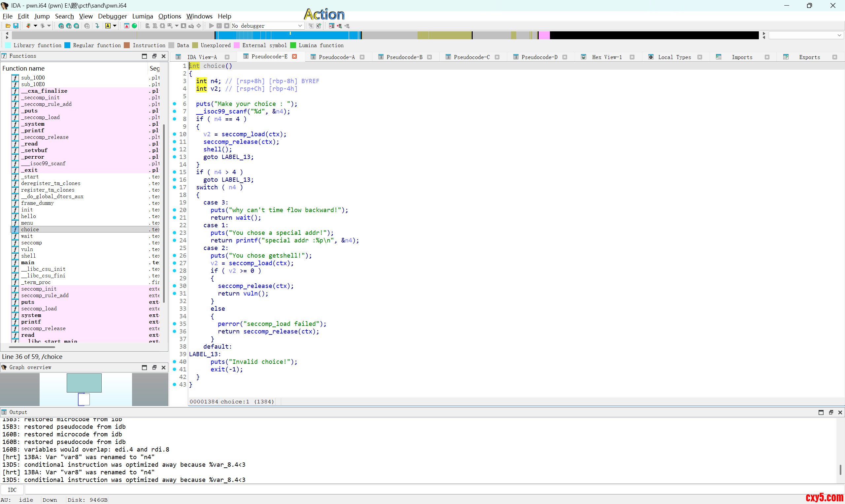Float the Functions panel with undock icon

pyautogui.click(x=154, y=56)
